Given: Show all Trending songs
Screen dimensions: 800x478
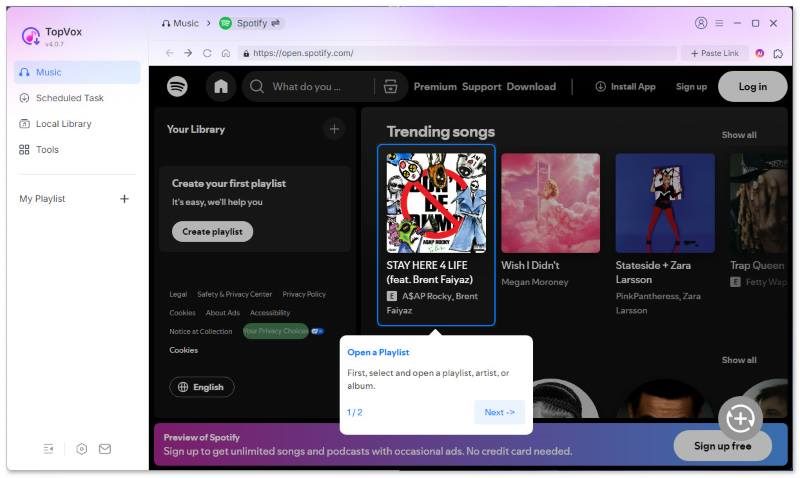Looking at the screenshot, I should pyautogui.click(x=739, y=135).
